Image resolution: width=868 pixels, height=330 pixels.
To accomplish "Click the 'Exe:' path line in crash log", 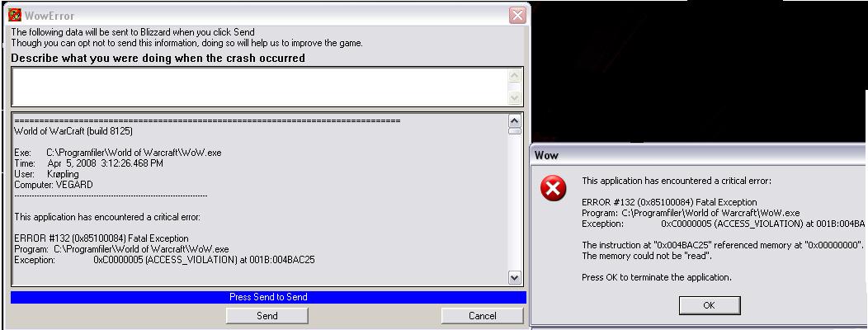I will point(118,153).
